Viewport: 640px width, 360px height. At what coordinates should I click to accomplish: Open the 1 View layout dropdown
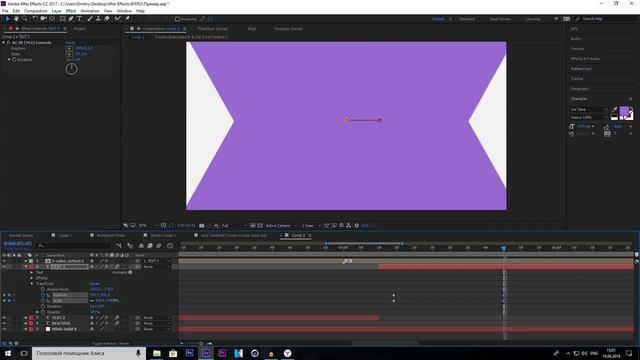311,225
